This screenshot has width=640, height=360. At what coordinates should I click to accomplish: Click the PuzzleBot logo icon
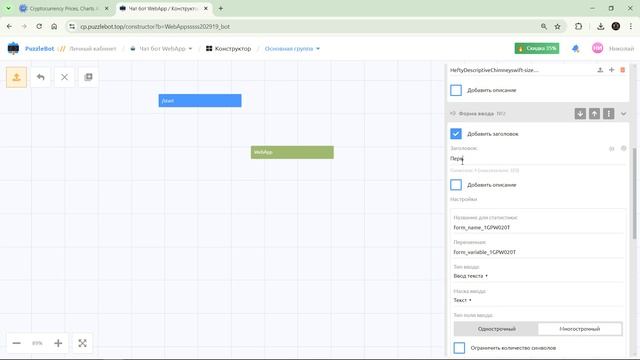pos(13,49)
